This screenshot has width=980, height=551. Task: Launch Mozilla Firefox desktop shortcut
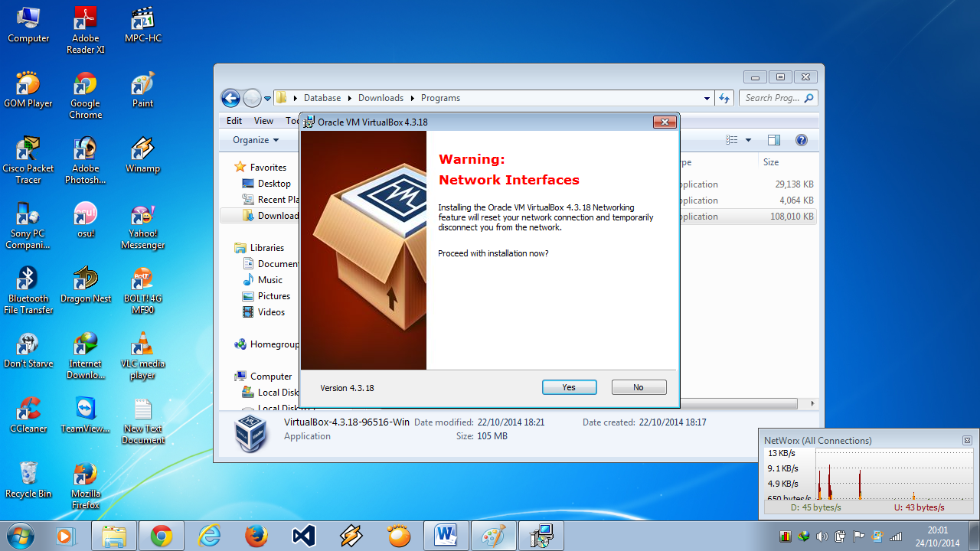click(x=86, y=485)
